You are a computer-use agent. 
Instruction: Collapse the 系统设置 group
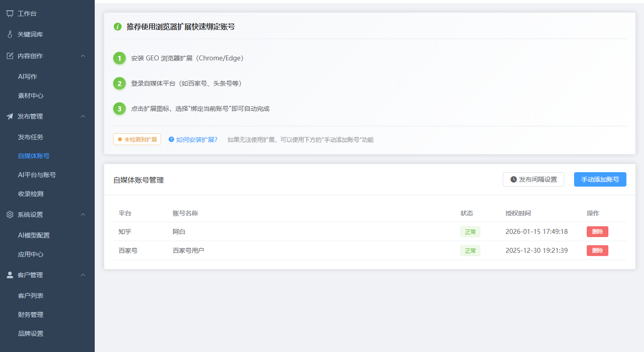coord(83,214)
